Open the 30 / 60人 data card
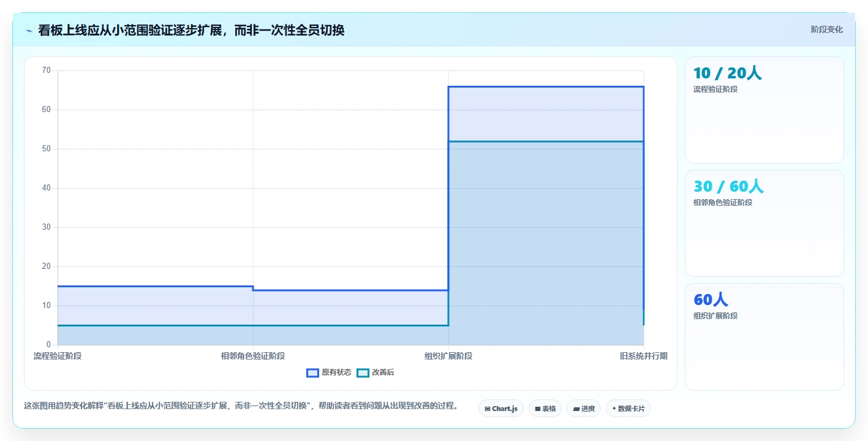The height and width of the screenshot is (441, 868). coord(764,223)
